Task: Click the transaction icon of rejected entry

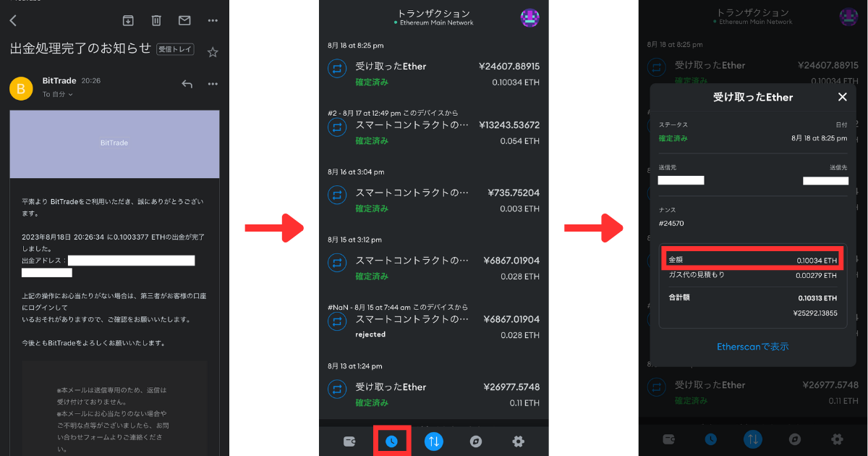Action: tap(337, 321)
